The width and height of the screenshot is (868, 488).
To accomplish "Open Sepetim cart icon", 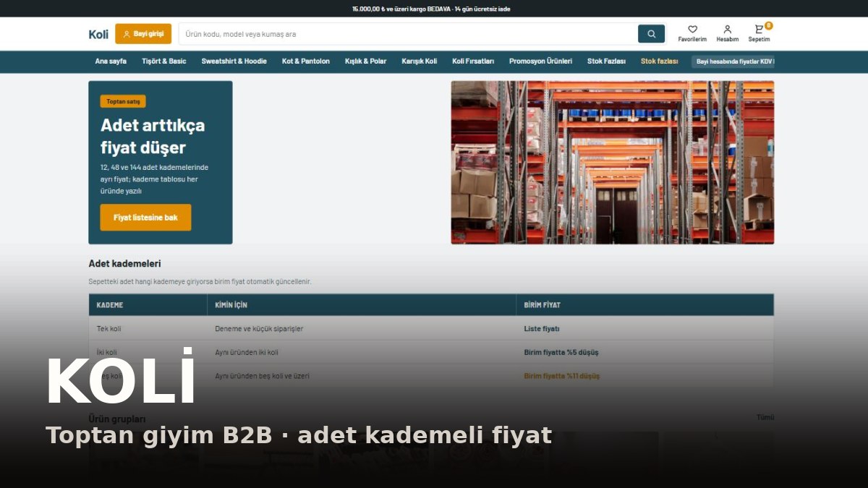I will 759,33.
